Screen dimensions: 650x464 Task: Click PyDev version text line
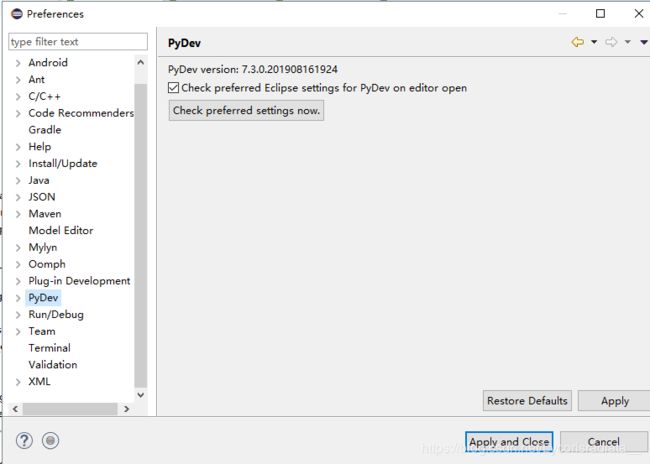point(252,69)
